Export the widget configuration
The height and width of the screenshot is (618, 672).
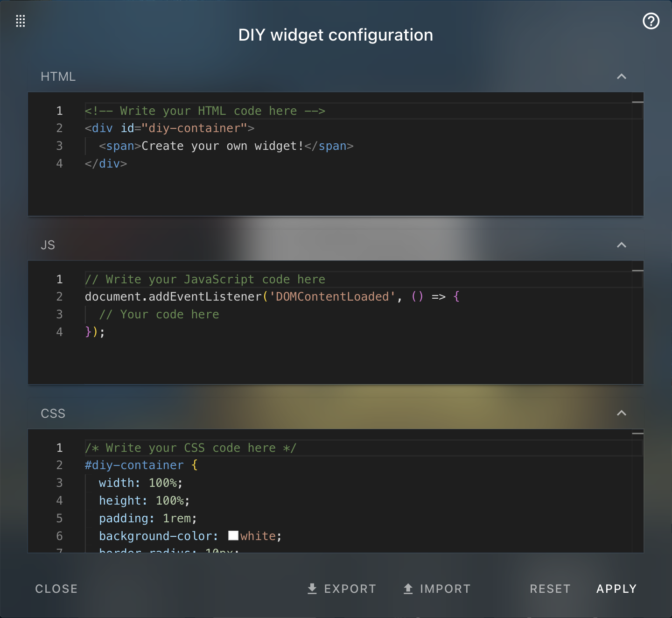coord(342,589)
